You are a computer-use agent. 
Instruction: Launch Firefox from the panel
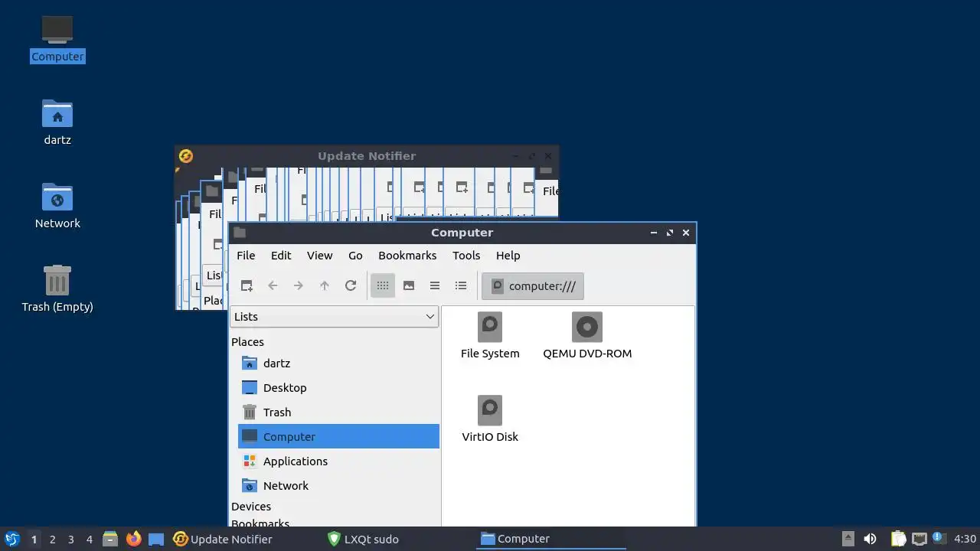[133, 539]
